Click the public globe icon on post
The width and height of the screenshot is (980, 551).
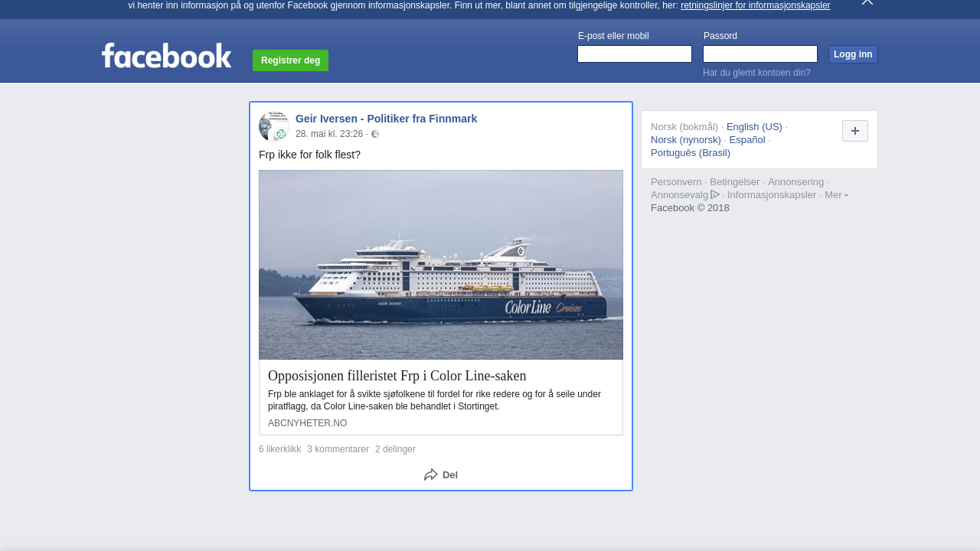tap(375, 134)
